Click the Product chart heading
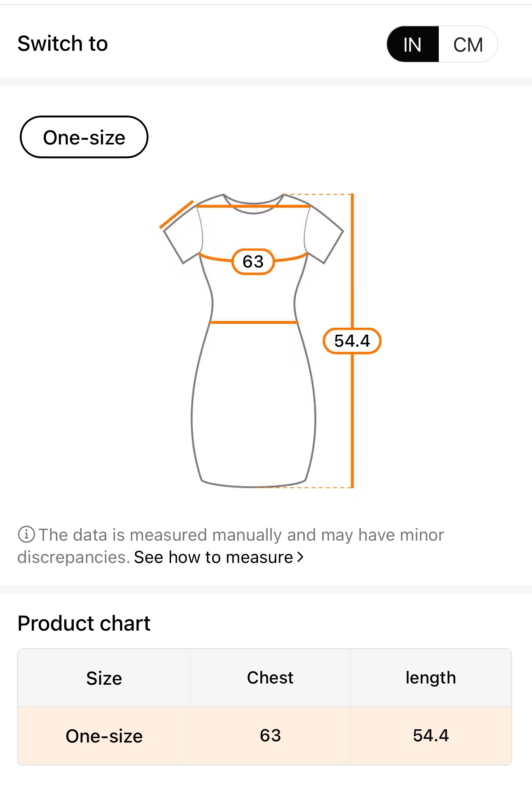Viewport: 532px width, 785px height. coord(84,623)
